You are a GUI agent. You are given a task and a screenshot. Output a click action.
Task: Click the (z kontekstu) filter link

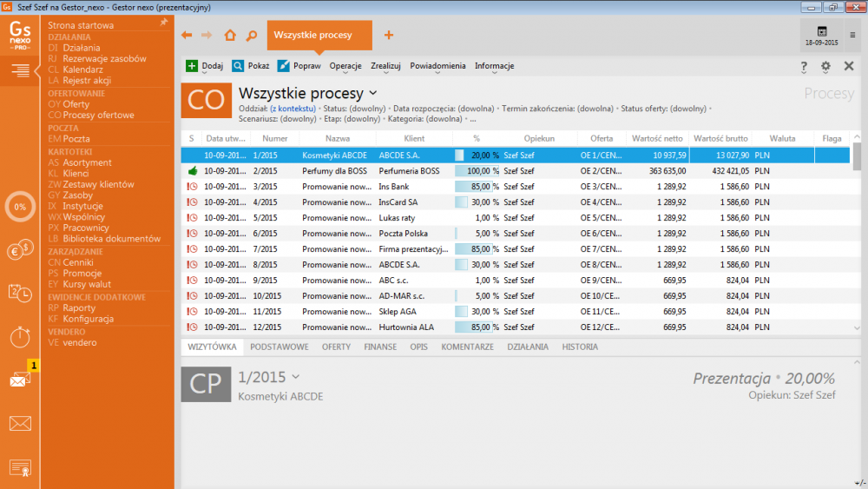point(293,109)
